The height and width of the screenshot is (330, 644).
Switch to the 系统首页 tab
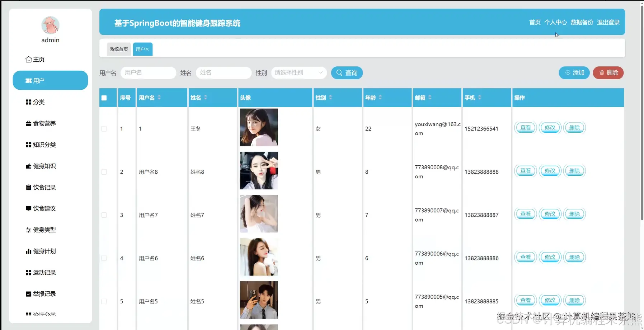[119, 49]
